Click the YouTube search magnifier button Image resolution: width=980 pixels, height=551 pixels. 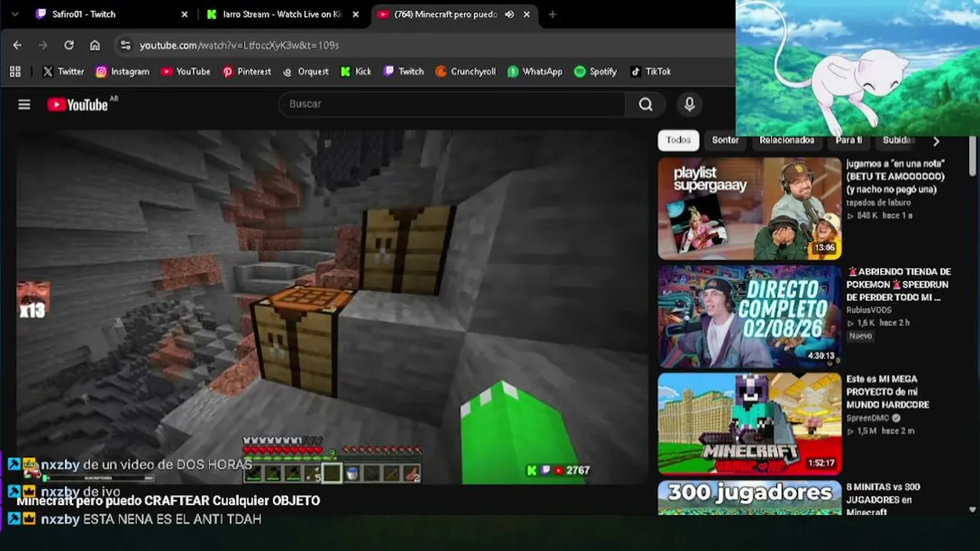coord(646,104)
